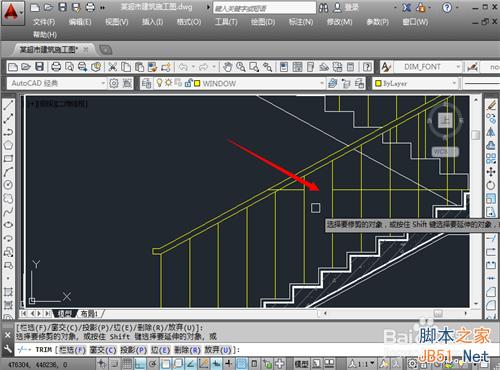Click the Help question mark in standard toolbar
Image resolution: width=500 pixels, height=370 pixels.
(x=367, y=67)
